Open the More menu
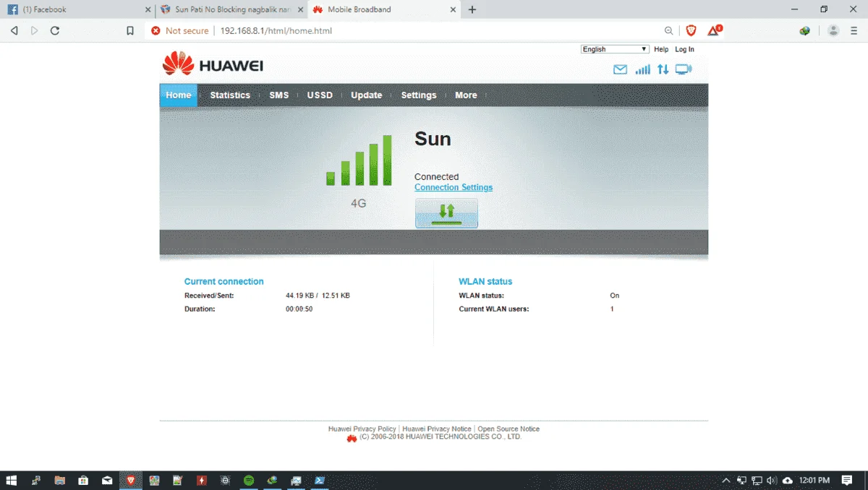This screenshot has height=490, width=868. click(466, 95)
